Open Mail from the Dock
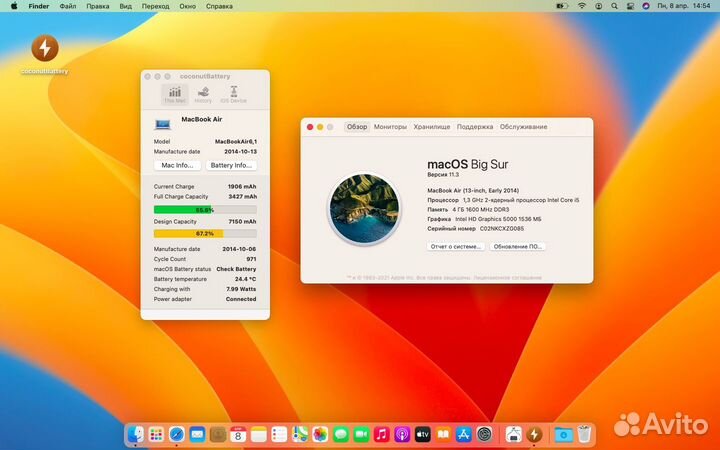Image resolution: width=720 pixels, height=450 pixels. 197,434
